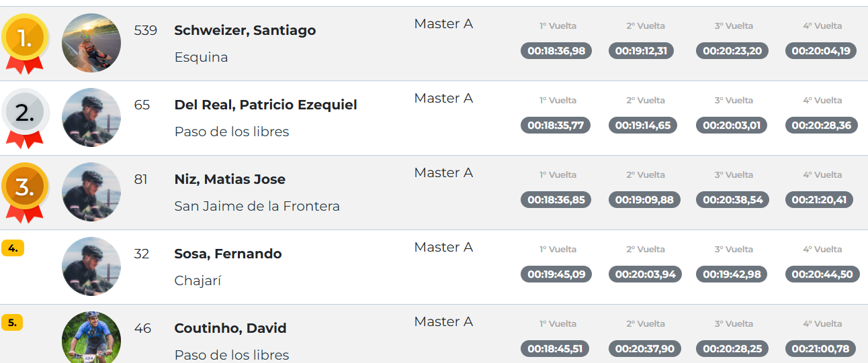Click rider name Niz, Matias Jose
The image size is (868, 363).
[230, 179]
